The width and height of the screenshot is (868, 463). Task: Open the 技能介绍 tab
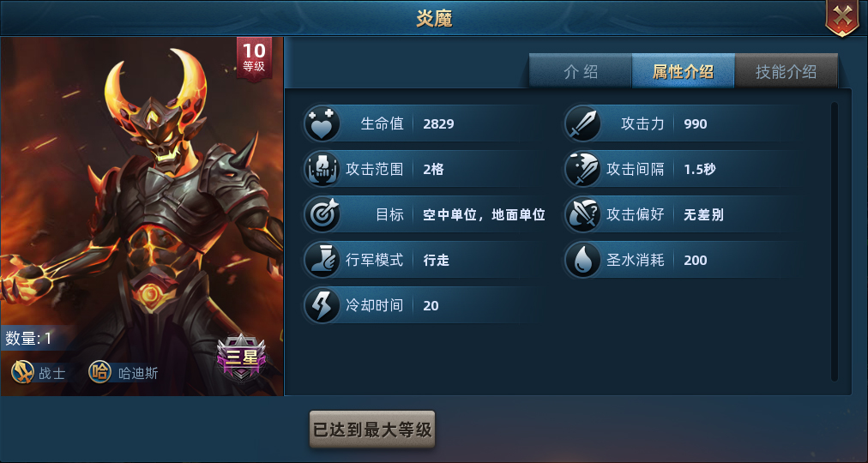pyautogui.click(x=786, y=71)
